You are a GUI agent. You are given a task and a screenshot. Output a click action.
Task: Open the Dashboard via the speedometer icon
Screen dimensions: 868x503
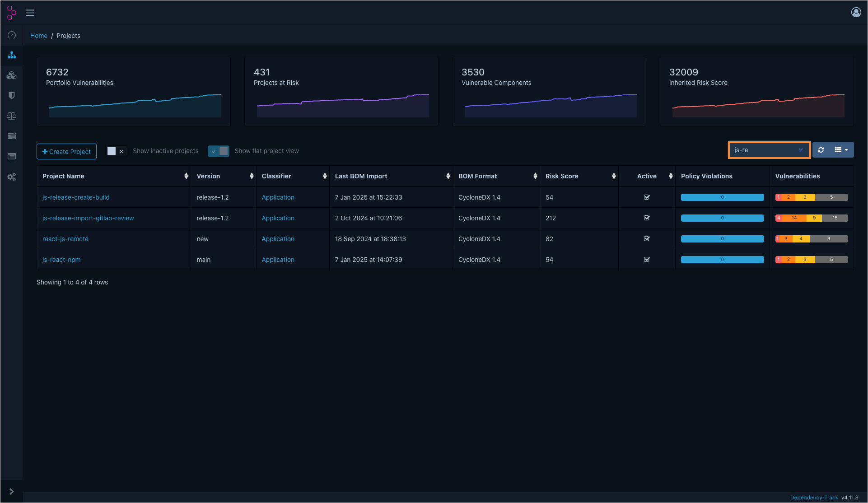11,35
